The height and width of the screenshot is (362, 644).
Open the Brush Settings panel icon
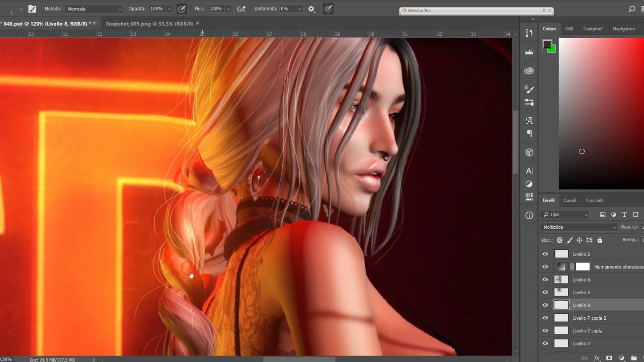point(529,89)
